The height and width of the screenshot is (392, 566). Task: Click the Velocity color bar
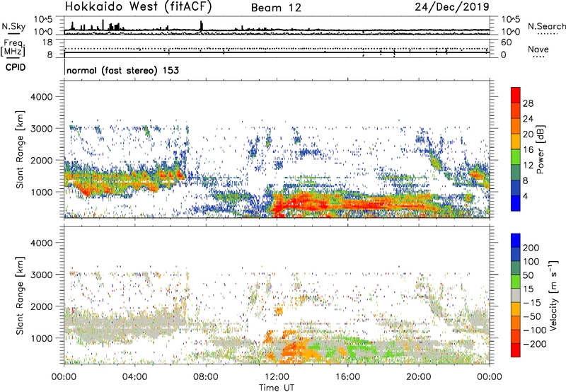coord(516,295)
